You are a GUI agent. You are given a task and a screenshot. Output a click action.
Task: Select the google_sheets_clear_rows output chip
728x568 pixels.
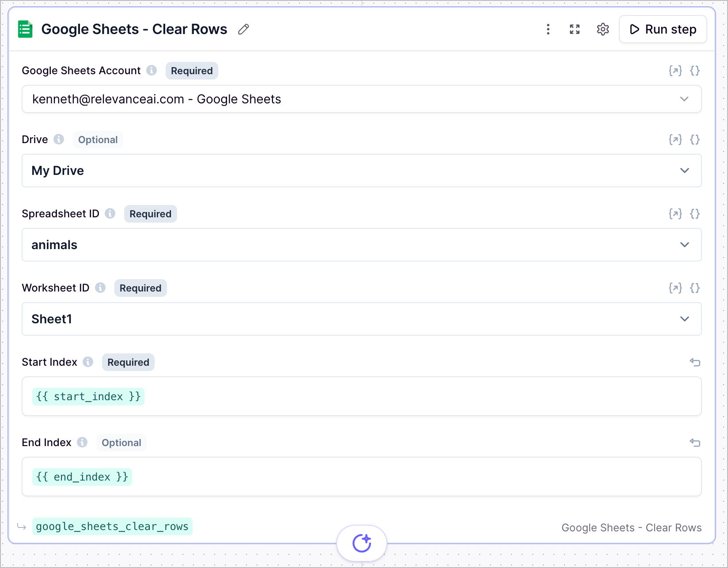pyautogui.click(x=112, y=526)
